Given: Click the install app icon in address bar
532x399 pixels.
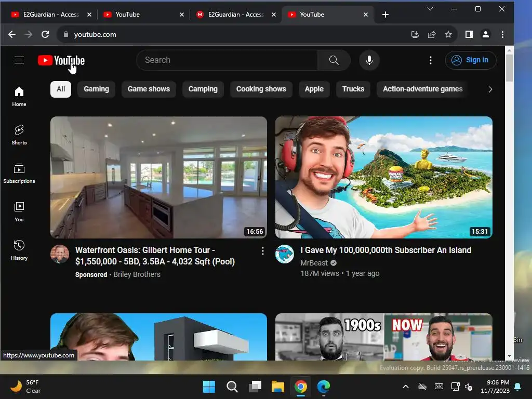Looking at the screenshot, I should 415,34.
